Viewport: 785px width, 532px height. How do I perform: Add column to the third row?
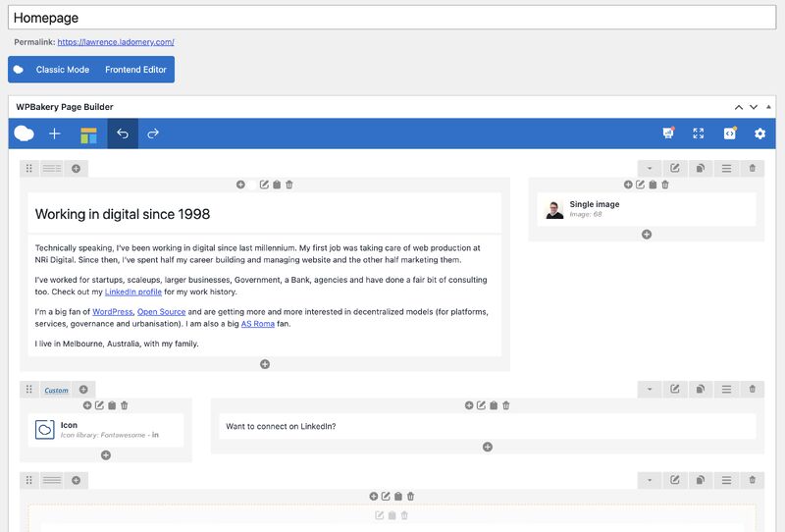click(x=77, y=480)
